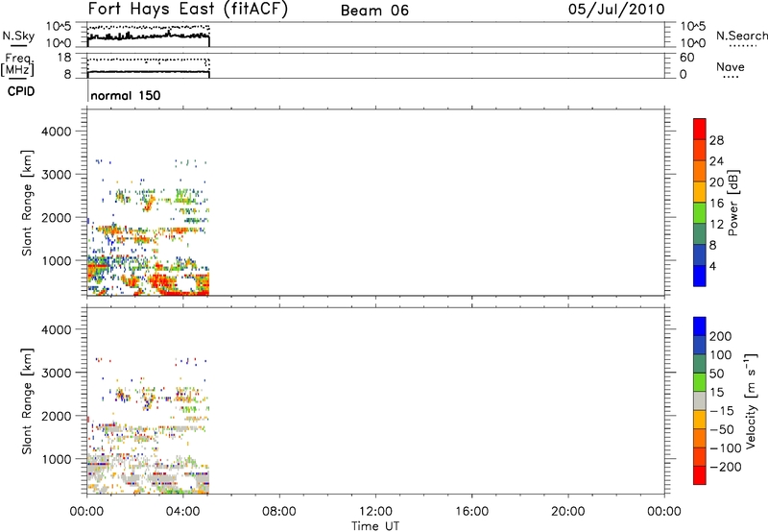Click the date "05/Jul/2010"
The image size is (768, 532).
616,10
